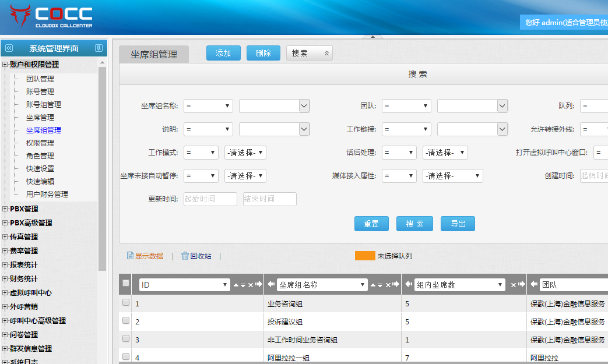608x364 pixels.
Task: Sort the ID column ascending
Action: (236, 285)
